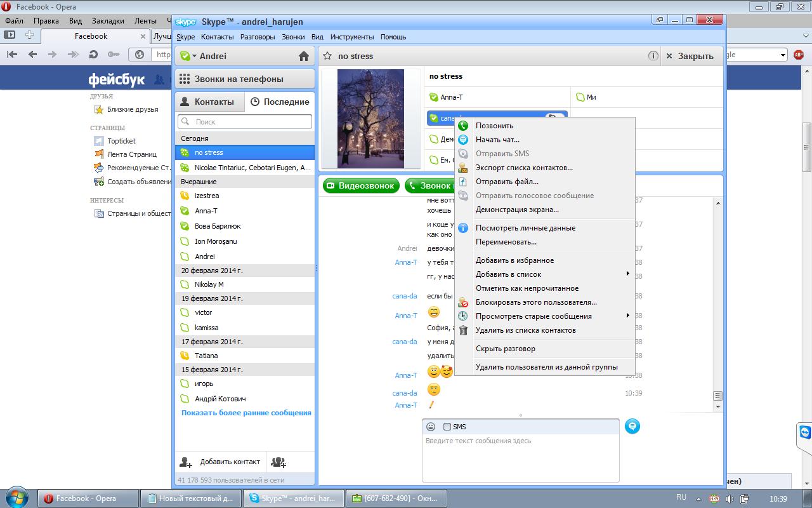Open the Opera search engine dropdown
Screen dimensions: 812x508
(x=783, y=55)
